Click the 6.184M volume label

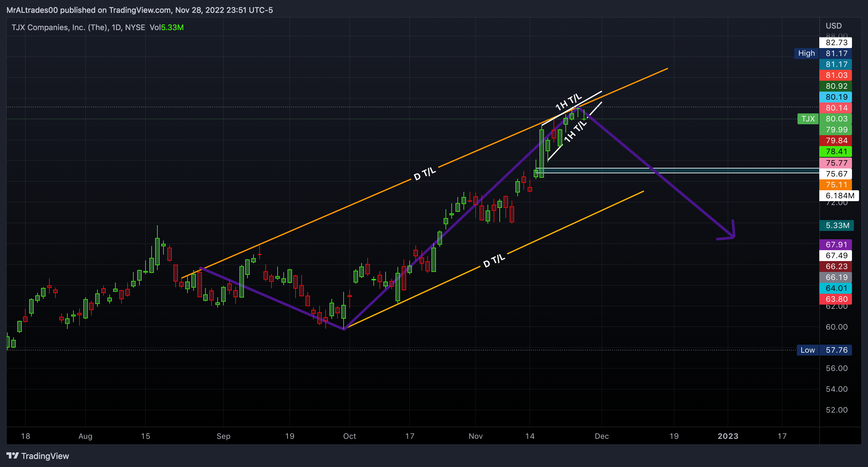click(x=839, y=196)
